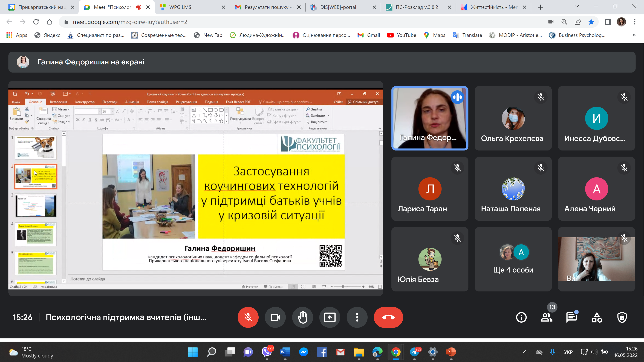Open the Activities panel

click(x=597, y=317)
